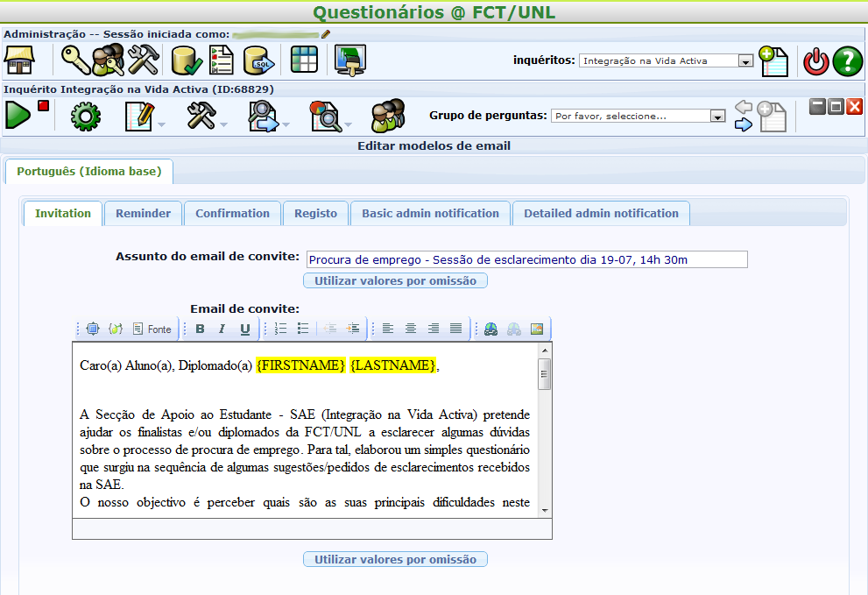Insert image in email editor

(x=537, y=329)
